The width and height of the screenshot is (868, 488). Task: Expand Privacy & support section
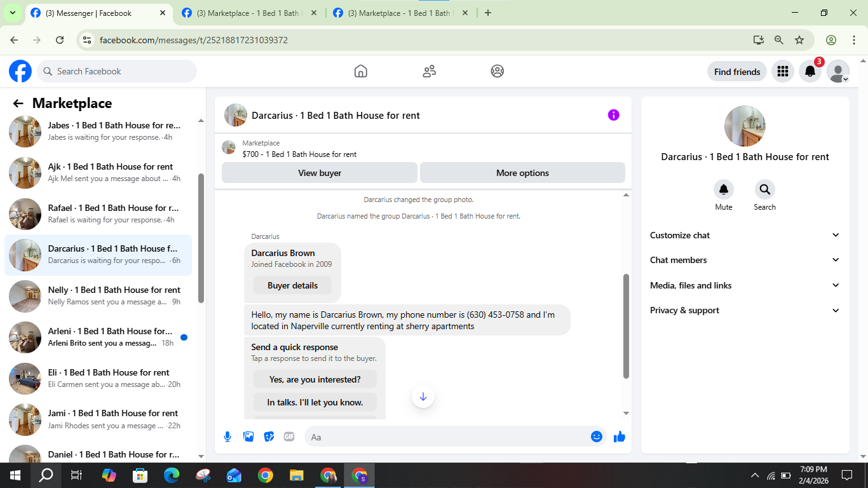(745, 310)
